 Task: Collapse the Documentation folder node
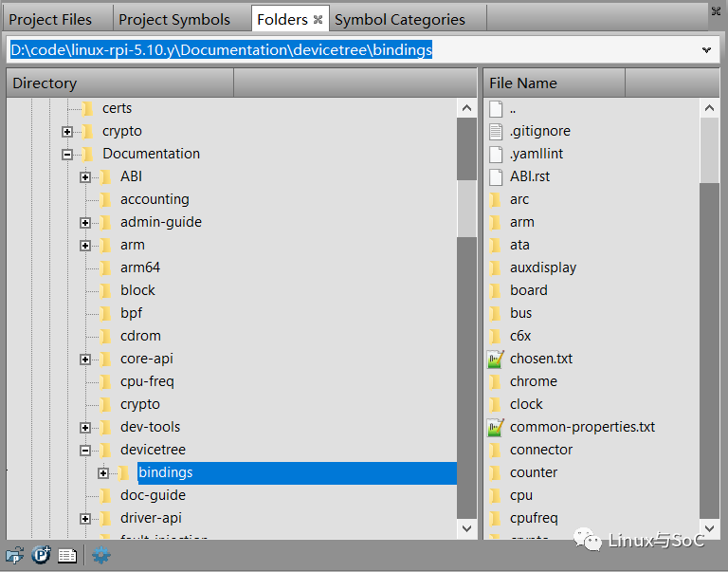point(67,155)
